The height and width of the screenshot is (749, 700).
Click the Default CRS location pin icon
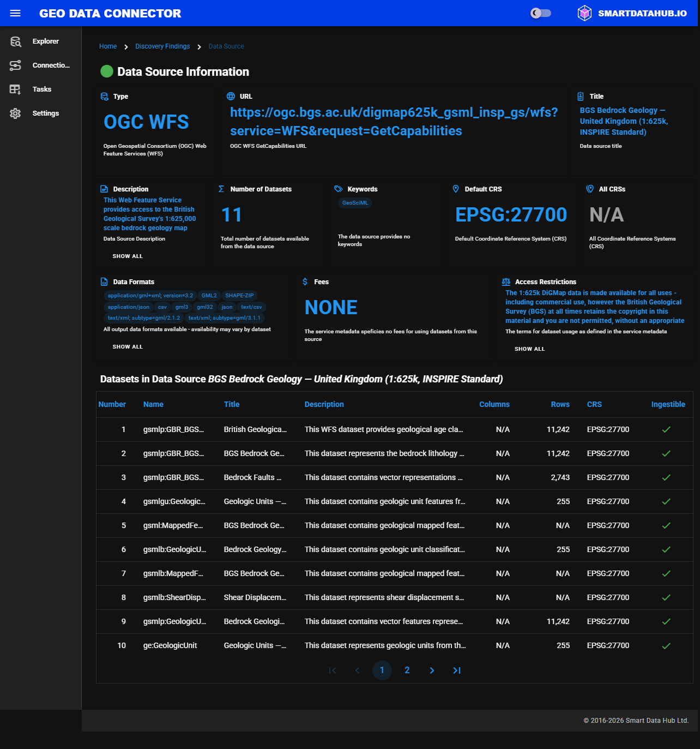[x=456, y=189]
